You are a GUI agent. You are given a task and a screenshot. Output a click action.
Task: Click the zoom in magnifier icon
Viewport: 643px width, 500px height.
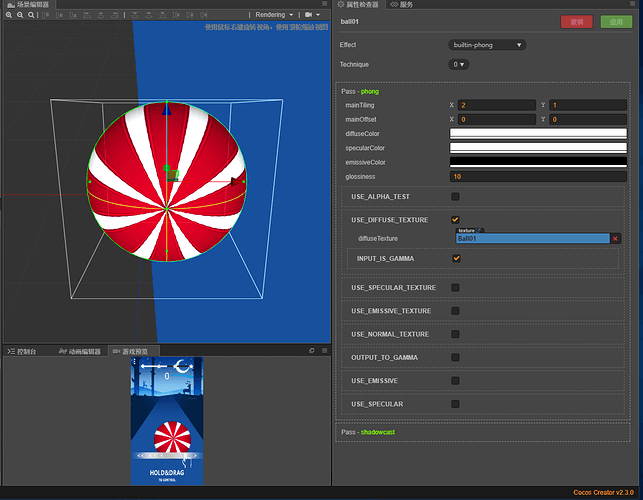tap(8, 15)
